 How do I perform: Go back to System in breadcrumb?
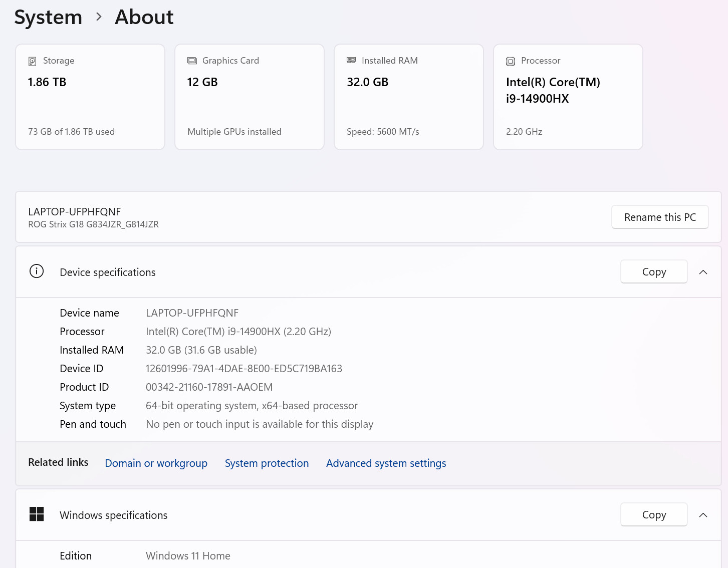(48, 17)
